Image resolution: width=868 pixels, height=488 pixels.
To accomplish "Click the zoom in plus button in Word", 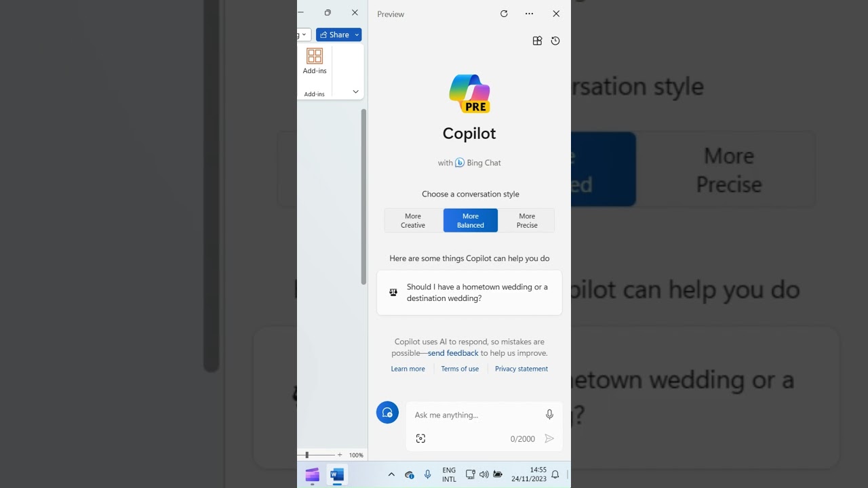I will click(x=340, y=455).
